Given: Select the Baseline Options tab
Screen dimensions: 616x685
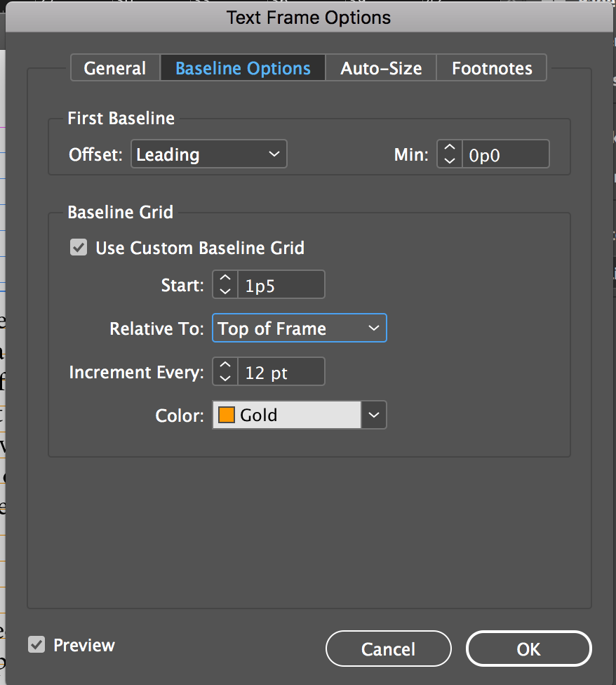Looking at the screenshot, I should coord(243,68).
